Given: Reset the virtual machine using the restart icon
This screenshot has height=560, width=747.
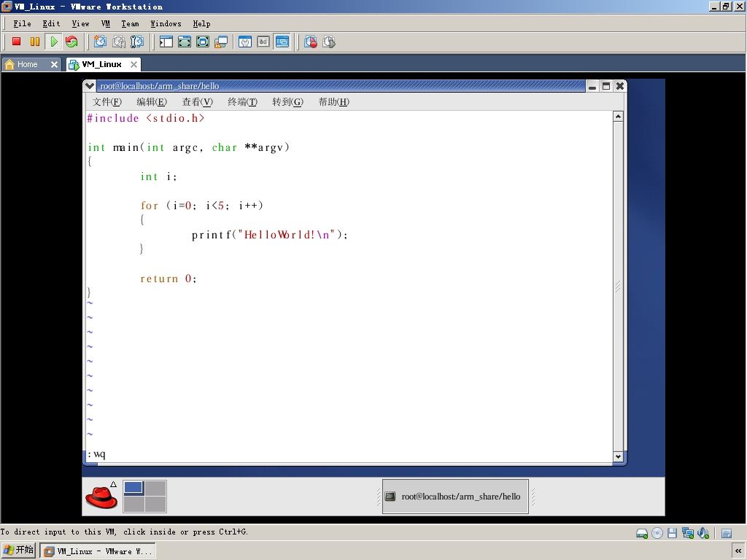Looking at the screenshot, I should tap(72, 42).
